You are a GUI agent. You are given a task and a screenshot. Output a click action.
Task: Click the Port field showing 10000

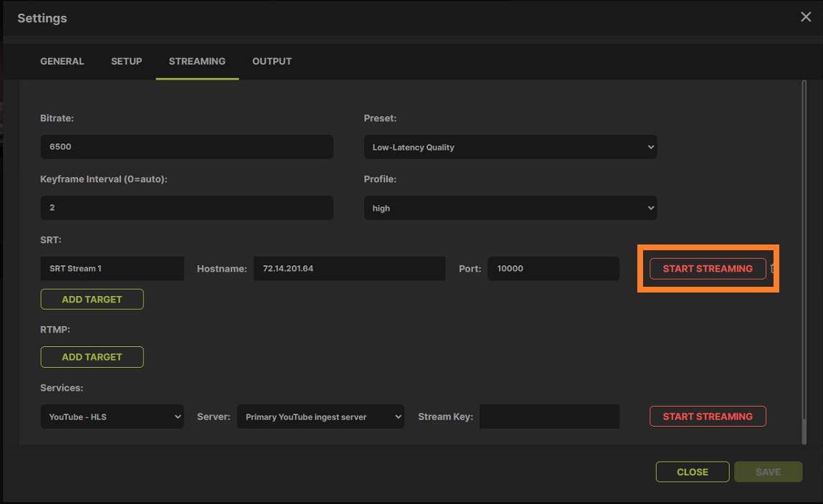(x=553, y=268)
